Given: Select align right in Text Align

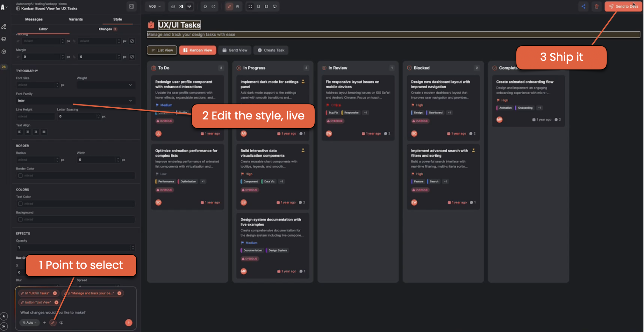Looking at the screenshot, I should coord(36,132).
